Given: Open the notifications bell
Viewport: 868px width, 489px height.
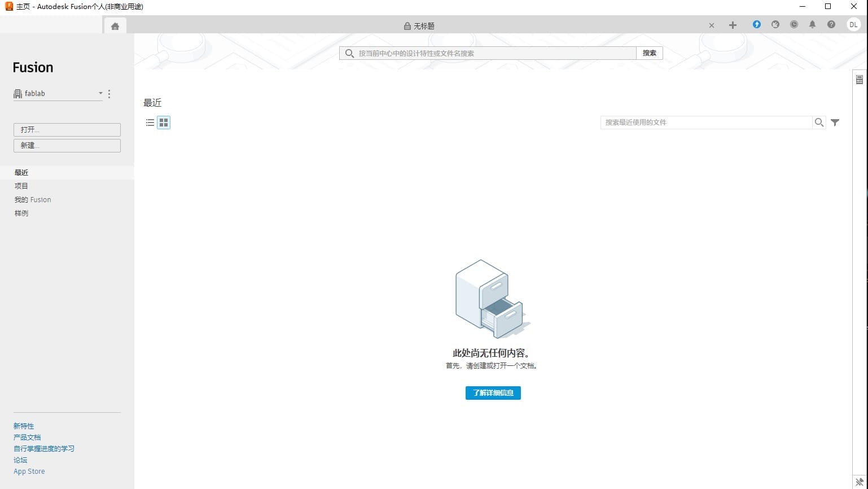Looking at the screenshot, I should click(813, 24).
